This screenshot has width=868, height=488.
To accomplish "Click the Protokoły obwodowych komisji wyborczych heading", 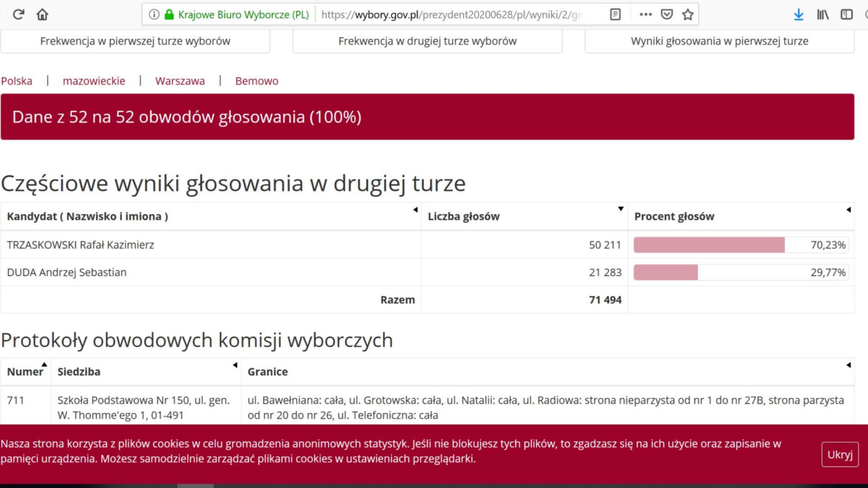I will point(197,340).
